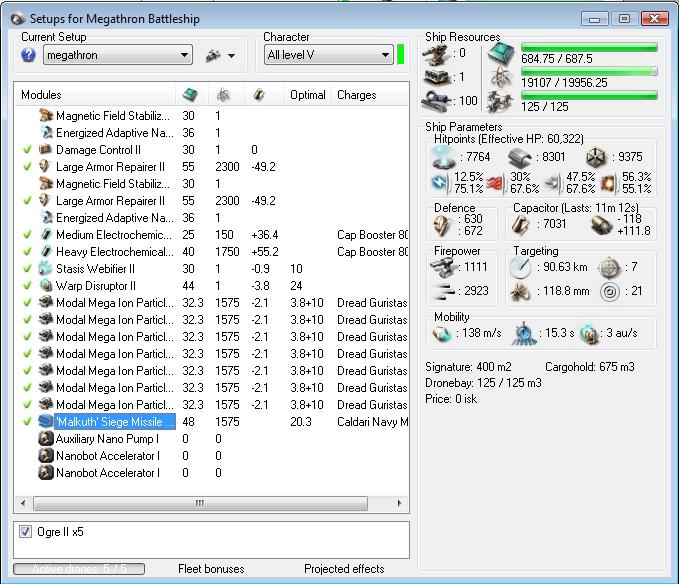Screen dimensions: 679x584
Task: Click the capacitor column header icon
Action: coord(259,94)
